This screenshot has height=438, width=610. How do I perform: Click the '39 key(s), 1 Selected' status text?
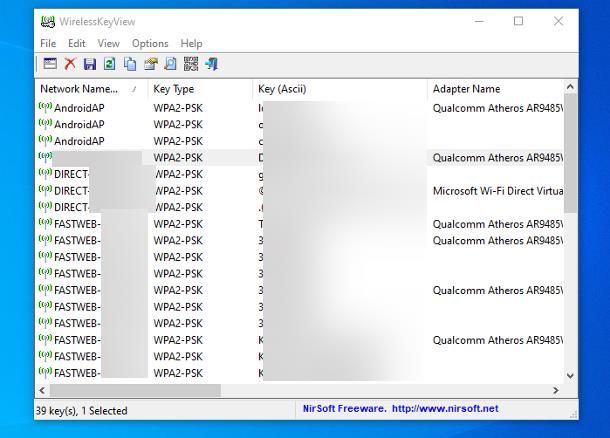coord(82,411)
